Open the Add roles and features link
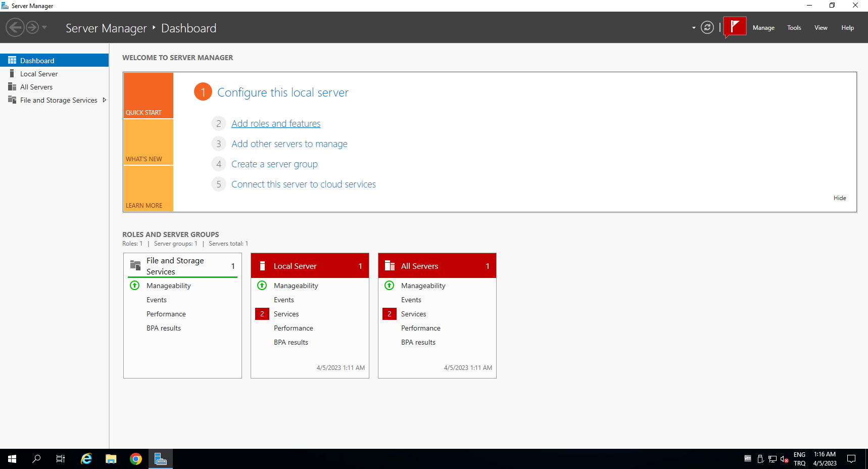 [276, 123]
